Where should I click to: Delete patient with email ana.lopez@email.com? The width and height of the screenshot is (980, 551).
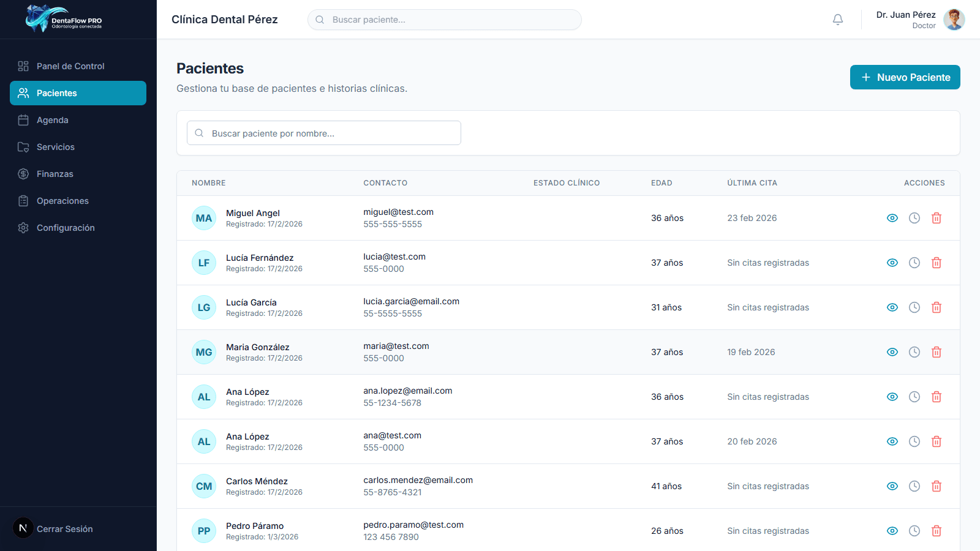937,397
